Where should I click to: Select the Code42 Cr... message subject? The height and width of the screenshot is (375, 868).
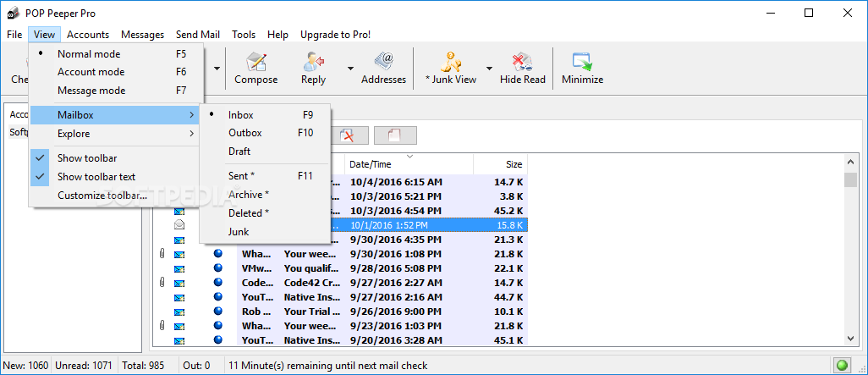tap(310, 283)
